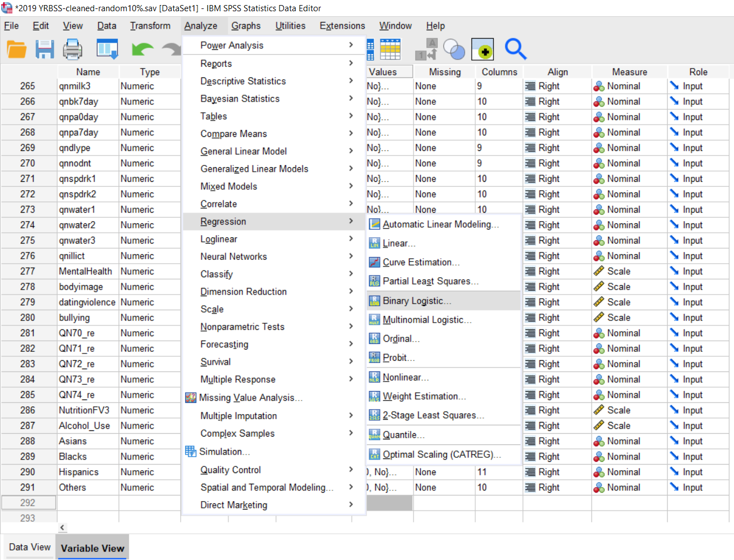Click the Optimal Scaling CATREG icon
The width and height of the screenshot is (734, 560).
374,455
